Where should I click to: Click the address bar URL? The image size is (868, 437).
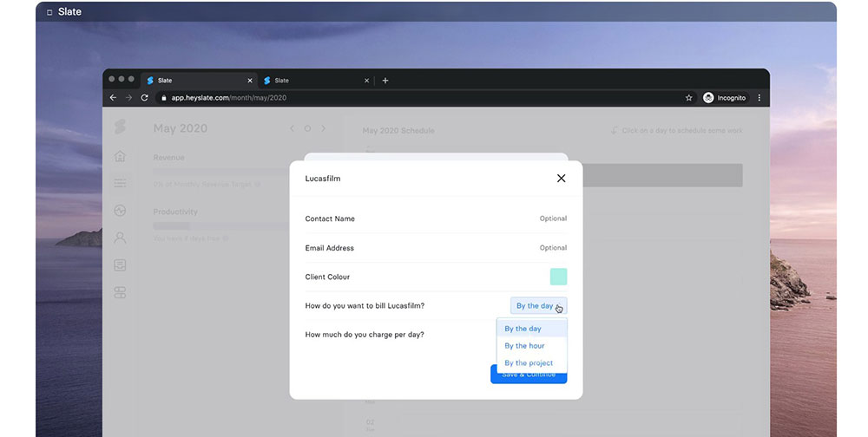[228, 98]
